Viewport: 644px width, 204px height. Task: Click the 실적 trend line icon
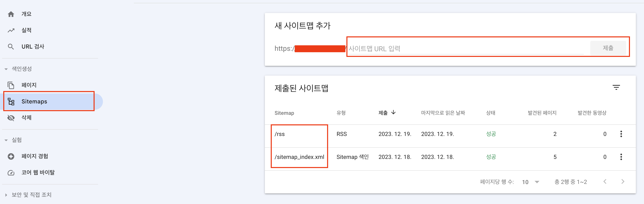11,30
